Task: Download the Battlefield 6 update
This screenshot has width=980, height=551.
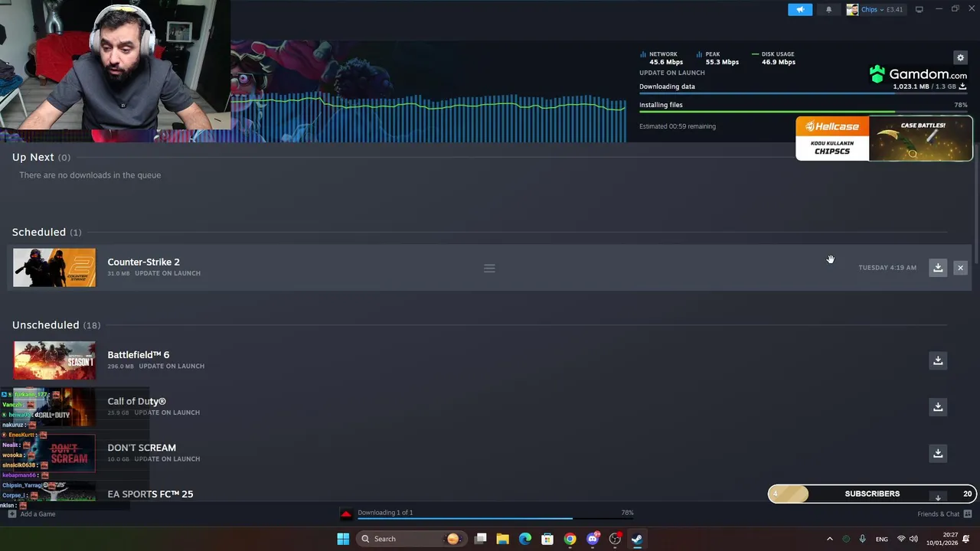Action: point(938,360)
